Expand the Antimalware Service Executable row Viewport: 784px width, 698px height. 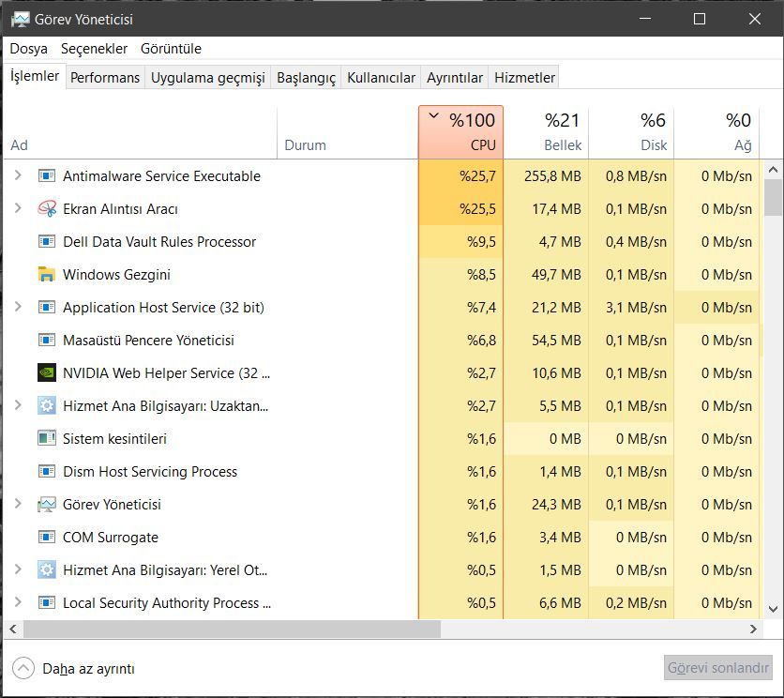[x=18, y=175]
